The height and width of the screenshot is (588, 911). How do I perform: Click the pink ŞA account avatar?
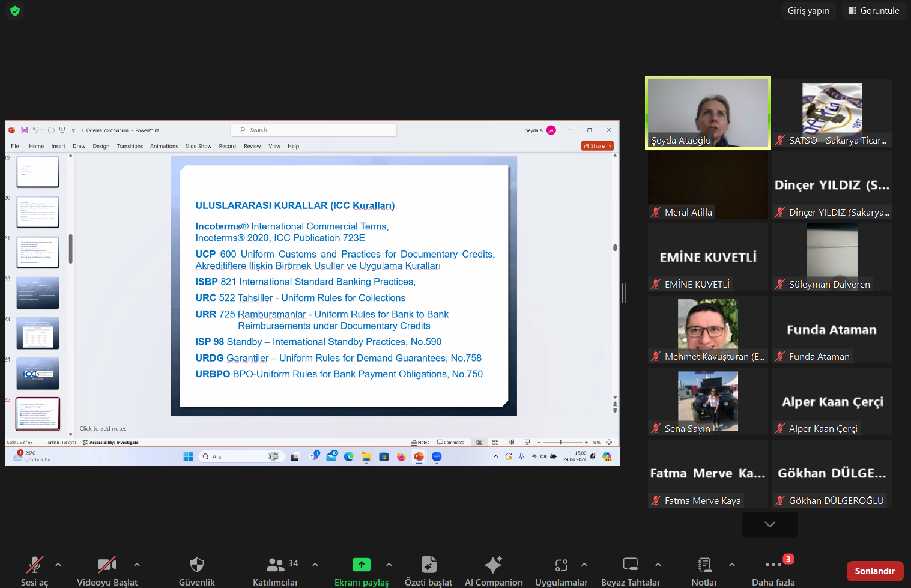pyautogui.click(x=551, y=130)
